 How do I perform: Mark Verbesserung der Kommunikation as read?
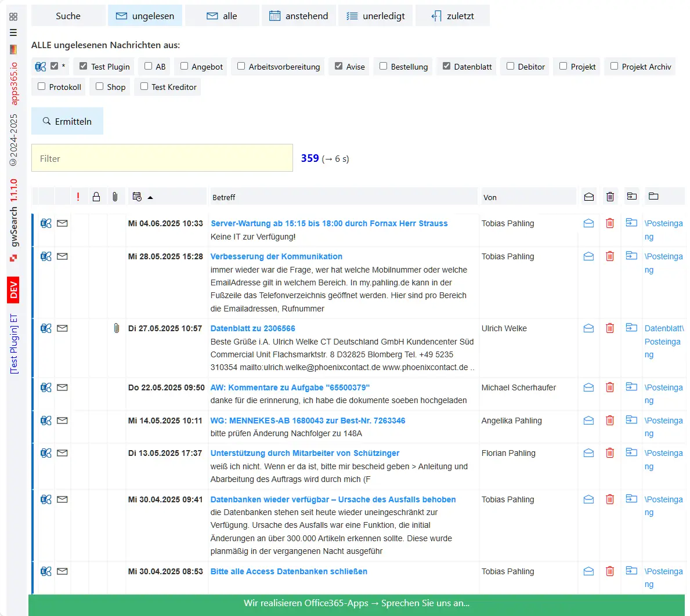(x=588, y=256)
